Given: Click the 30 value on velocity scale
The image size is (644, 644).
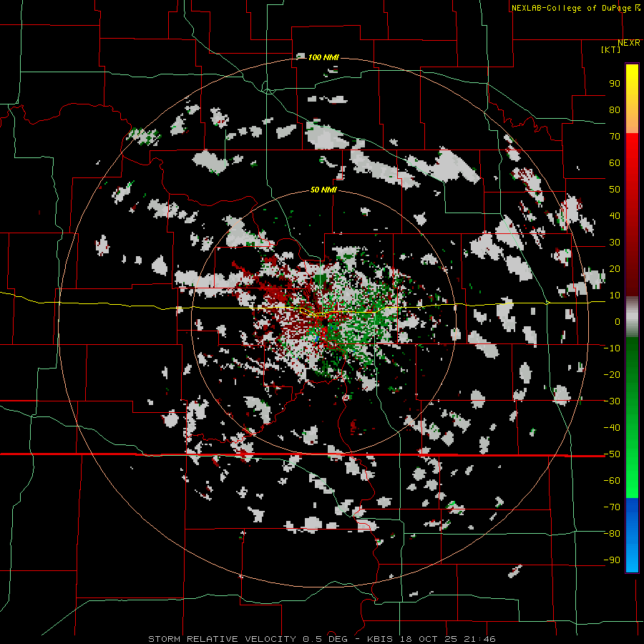Looking at the screenshot, I should point(615,243).
